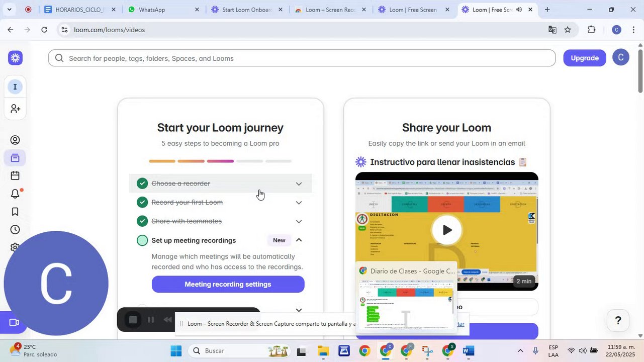
Task: Open the workspace avatar labeled I
Action: pos(15,87)
